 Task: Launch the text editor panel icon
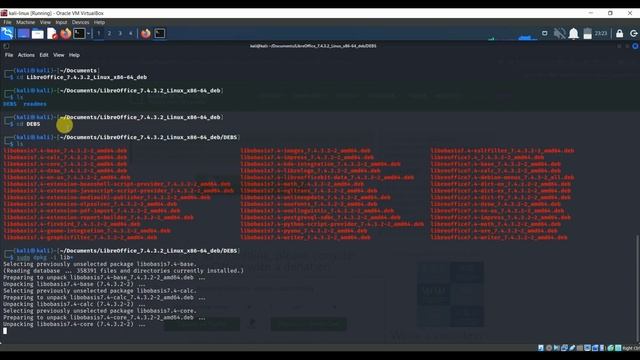coord(52,33)
